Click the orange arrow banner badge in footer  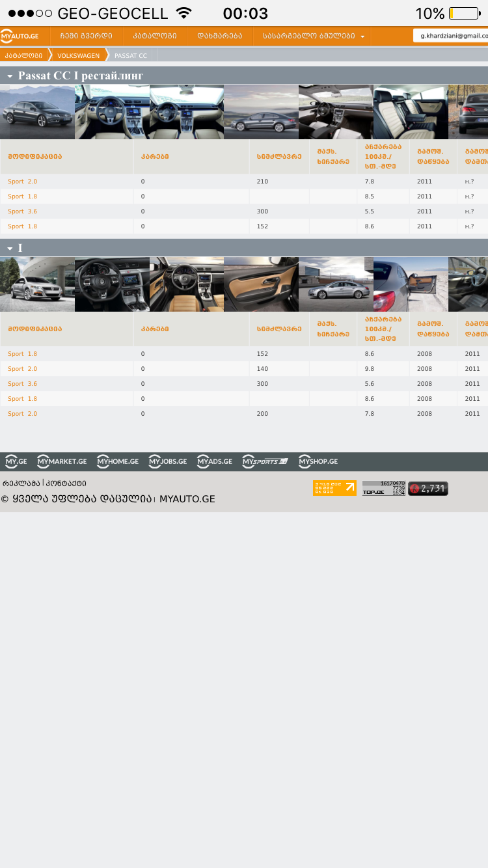point(334,488)
